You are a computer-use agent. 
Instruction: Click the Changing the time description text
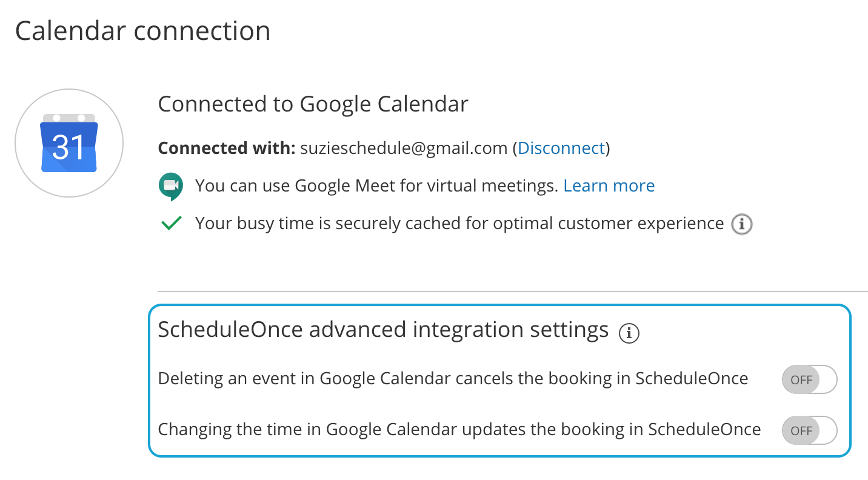pos(459,430)
